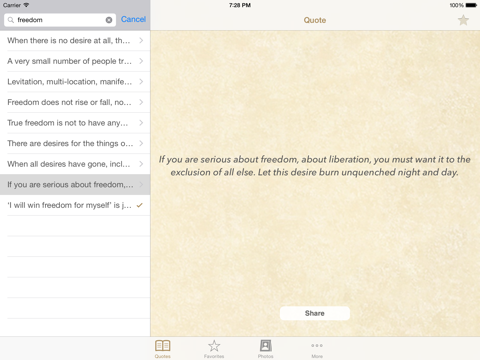Tap the Wi-Fi icon in status bar
480x360 pixels.
pyautogui.click(x=26, y=5)
